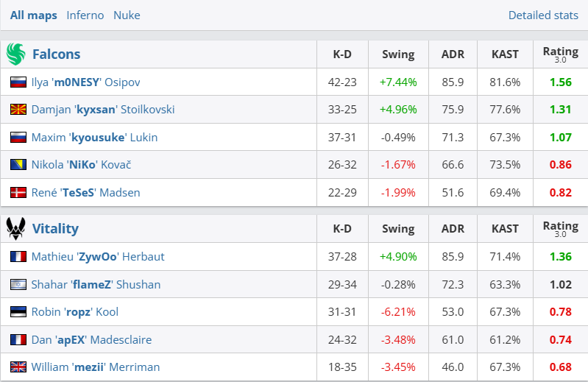Viewport: 588px width, 382px height.
Task: Select the All maps tab
Action: click(33, 15)
